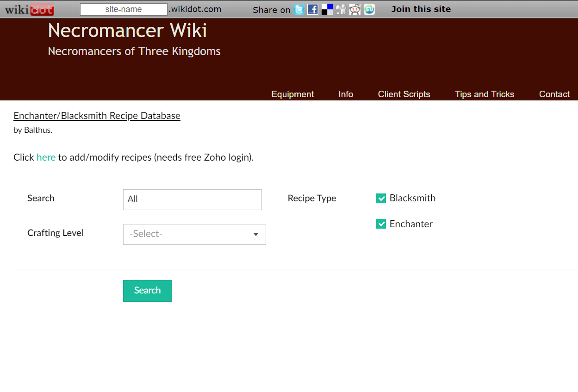Uncheck the Enchanter recipe type checkbox
578x392 pixels.
point(381,224)
